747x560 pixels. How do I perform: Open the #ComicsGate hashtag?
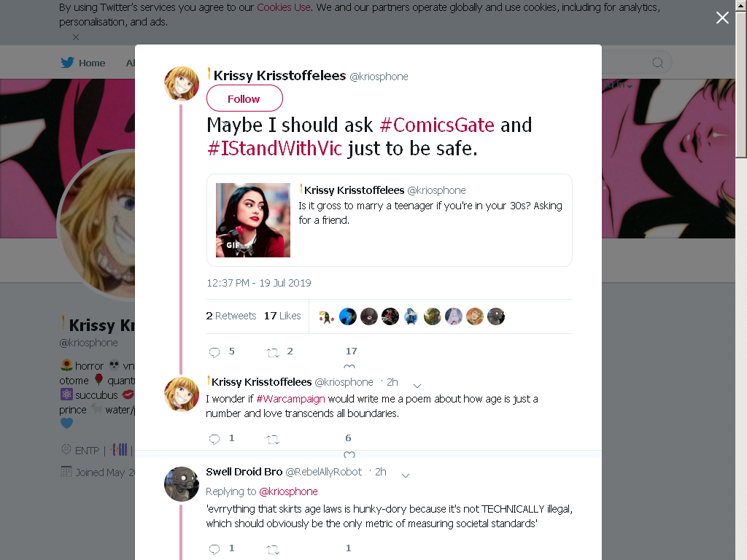437,125
